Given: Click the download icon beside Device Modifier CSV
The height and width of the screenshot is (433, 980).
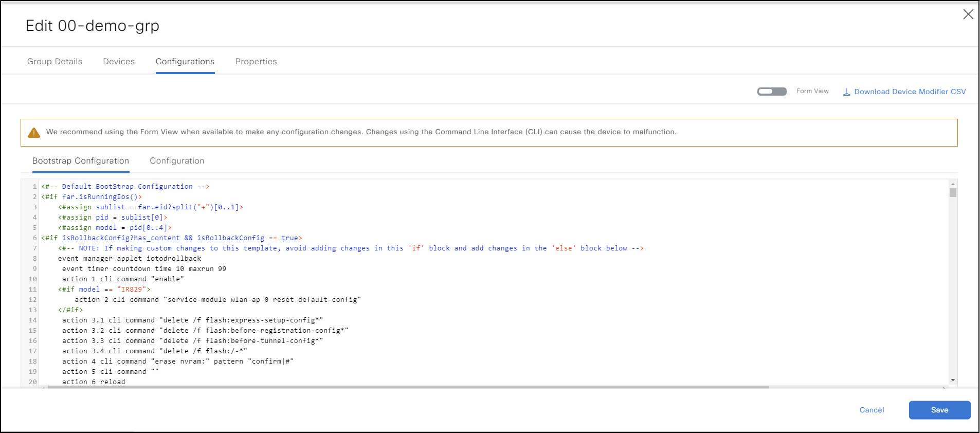Looking at the screenshot, I should pyautogui.click(x=846, y=92).
